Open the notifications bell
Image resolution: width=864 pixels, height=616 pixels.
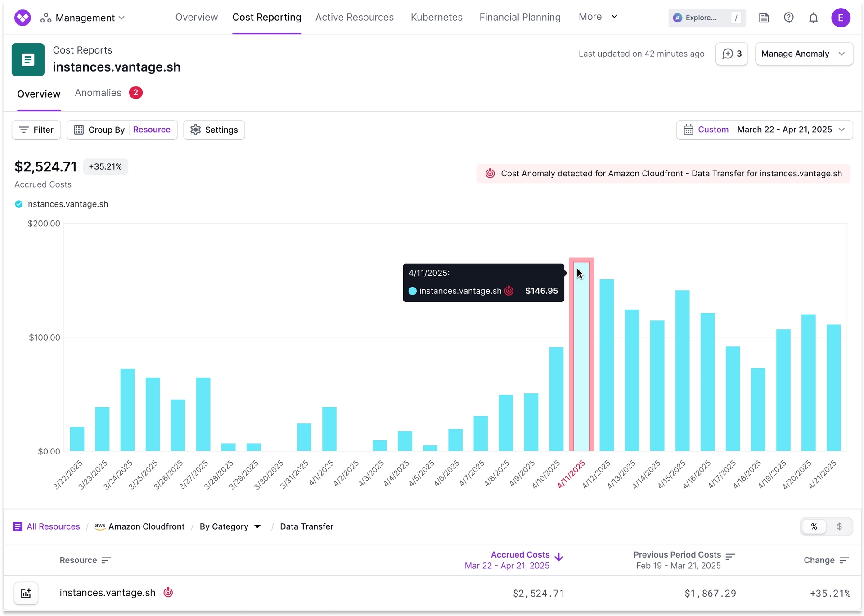click(813, 18)
